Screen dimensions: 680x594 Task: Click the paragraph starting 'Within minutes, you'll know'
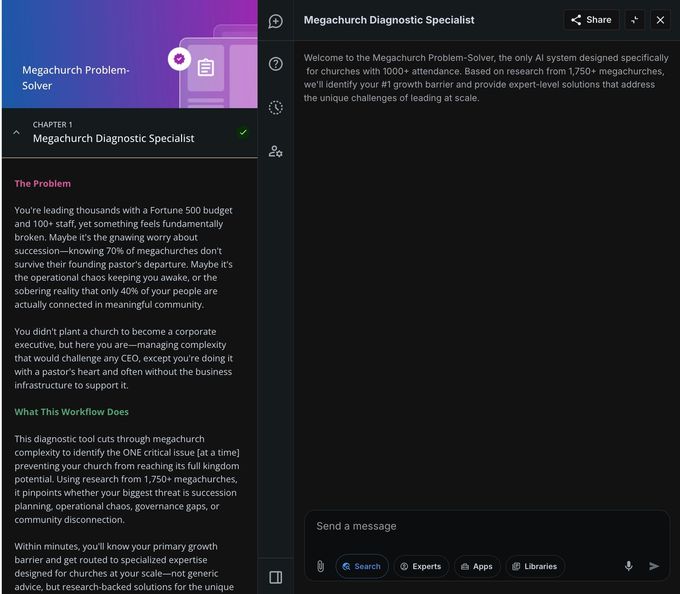click(124, 566)
